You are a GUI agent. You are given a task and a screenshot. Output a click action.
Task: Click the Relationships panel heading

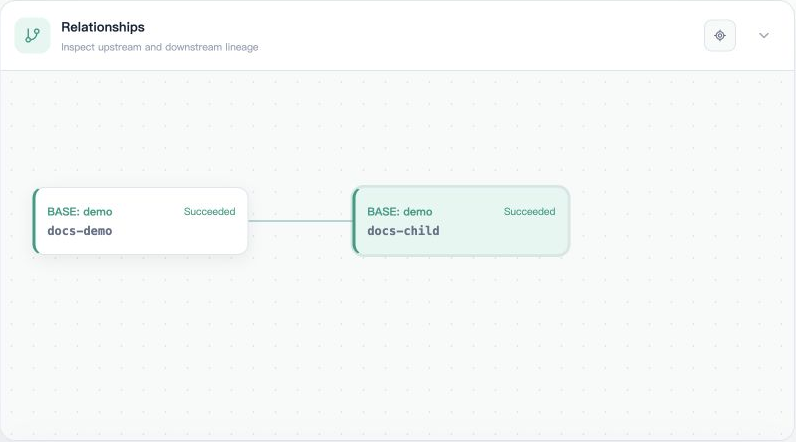(x=103, y=27)
